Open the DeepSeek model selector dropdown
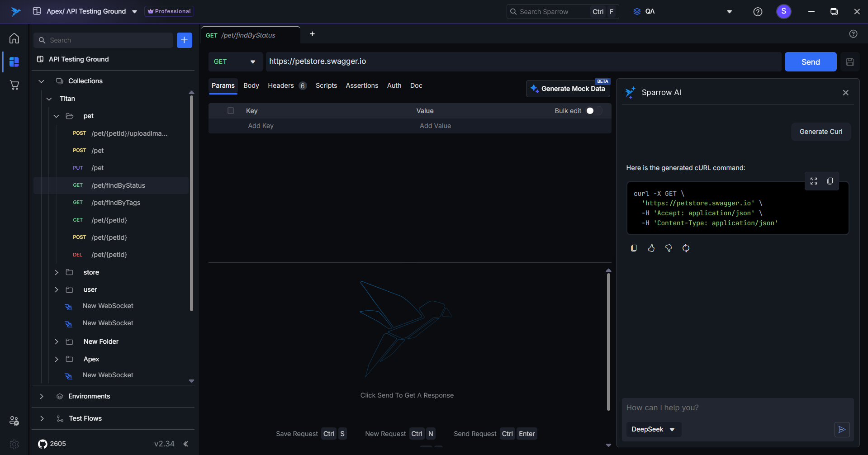868x455 pixels. tap(653, 429)
